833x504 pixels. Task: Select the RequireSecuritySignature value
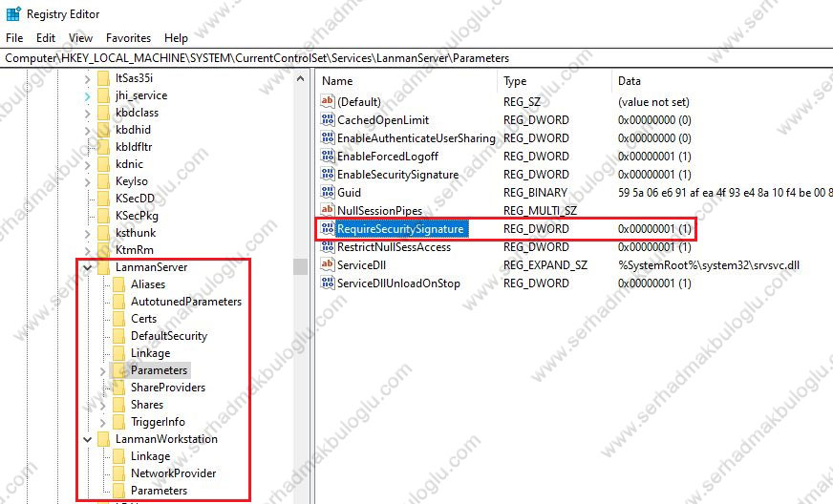coord(400,229)
